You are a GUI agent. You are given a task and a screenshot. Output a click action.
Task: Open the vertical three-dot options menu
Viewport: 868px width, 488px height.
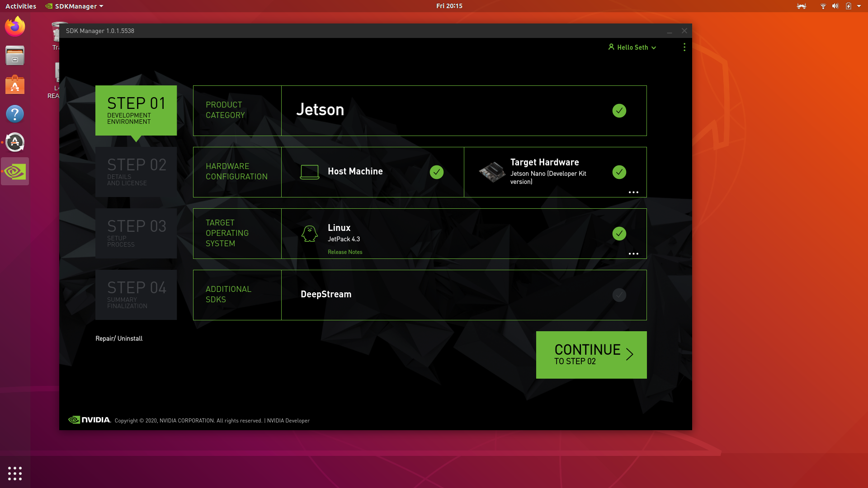click(684, 47)
